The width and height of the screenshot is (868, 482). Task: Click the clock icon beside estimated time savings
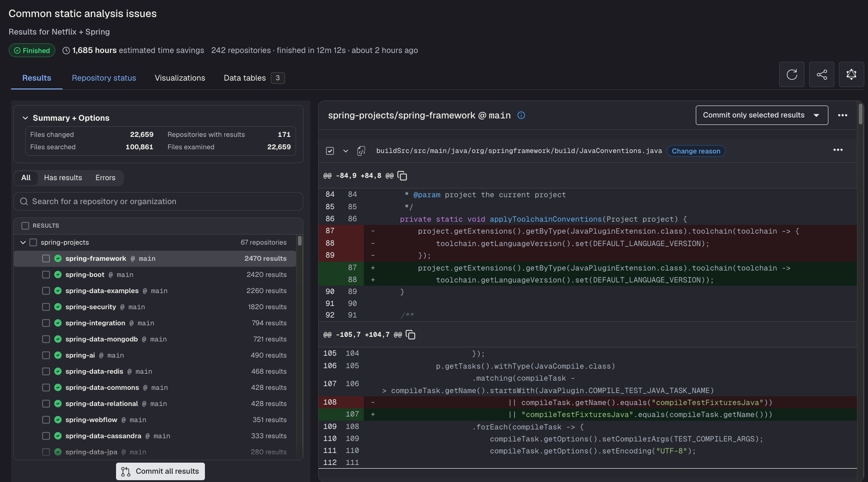coord(66,51)
